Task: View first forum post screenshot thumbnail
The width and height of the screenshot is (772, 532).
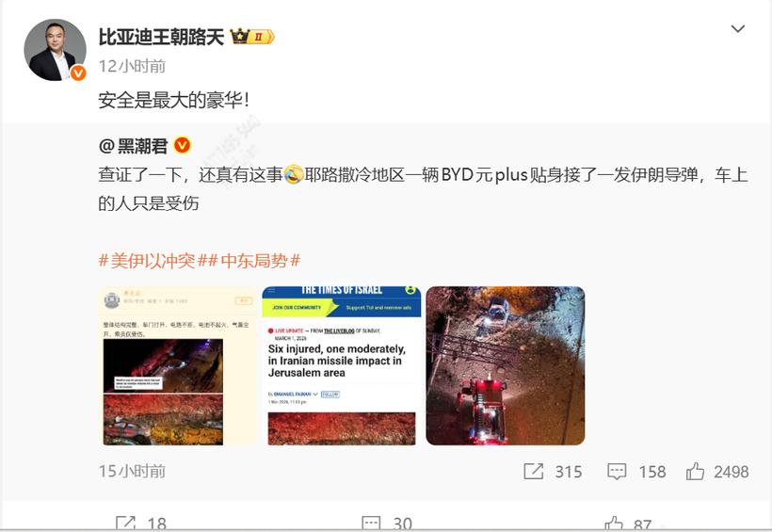Action: [178, 365]
